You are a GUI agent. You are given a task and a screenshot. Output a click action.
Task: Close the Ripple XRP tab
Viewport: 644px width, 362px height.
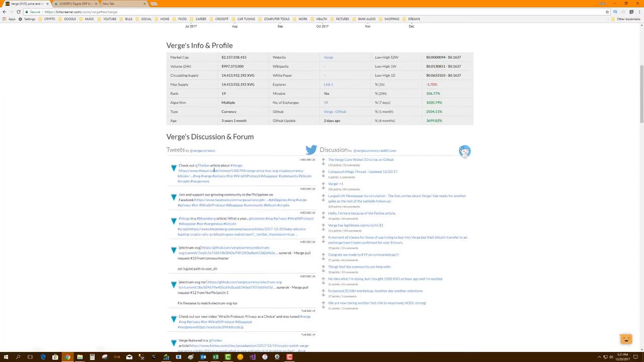[96, 4]
